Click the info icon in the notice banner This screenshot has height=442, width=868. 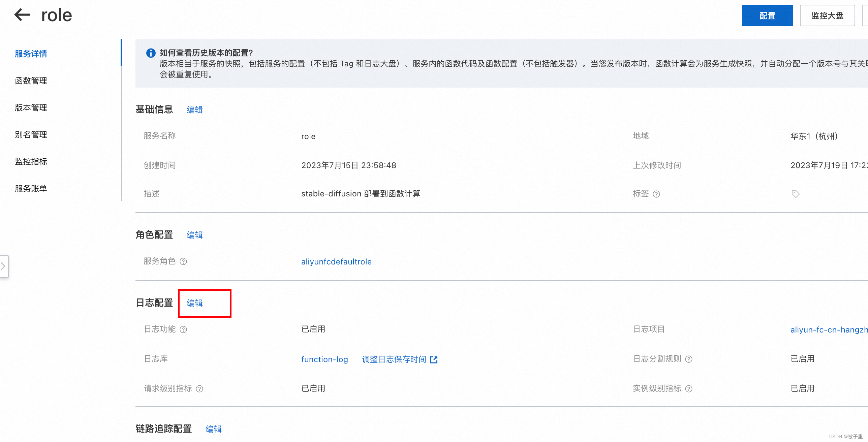pos(151,53)
